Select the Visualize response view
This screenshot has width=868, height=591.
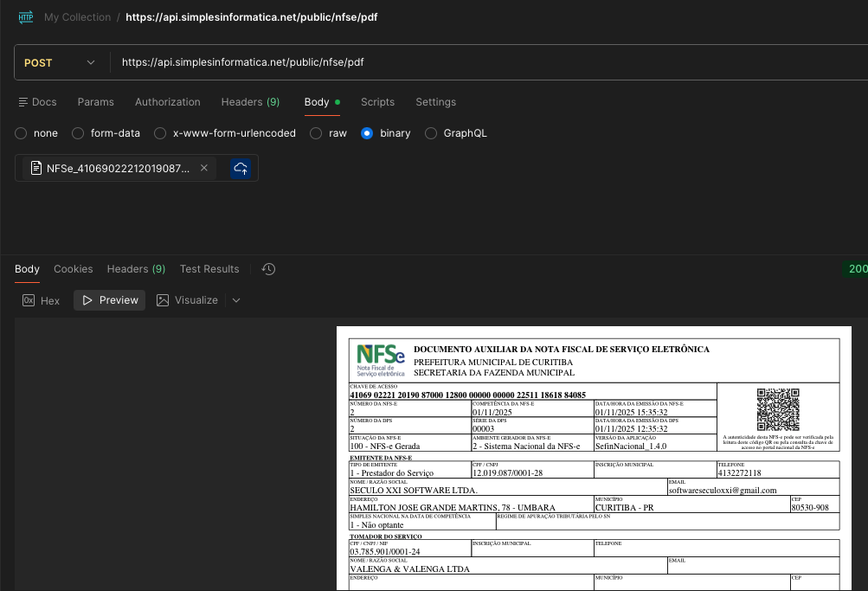(x=188, y=300)
